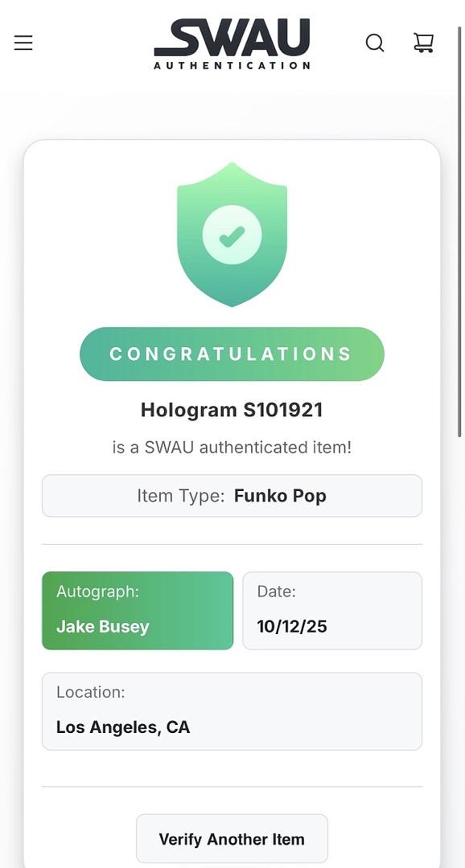This screenshot has width=465, height=868.
Task: Select the Hologram S101921 text
Action: pos(232,410)
